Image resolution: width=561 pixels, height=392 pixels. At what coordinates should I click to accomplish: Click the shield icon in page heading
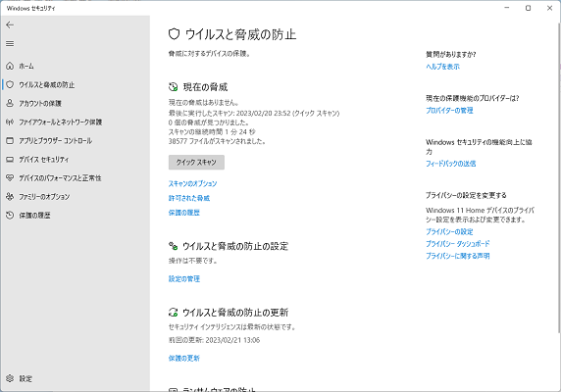(174, 34)
